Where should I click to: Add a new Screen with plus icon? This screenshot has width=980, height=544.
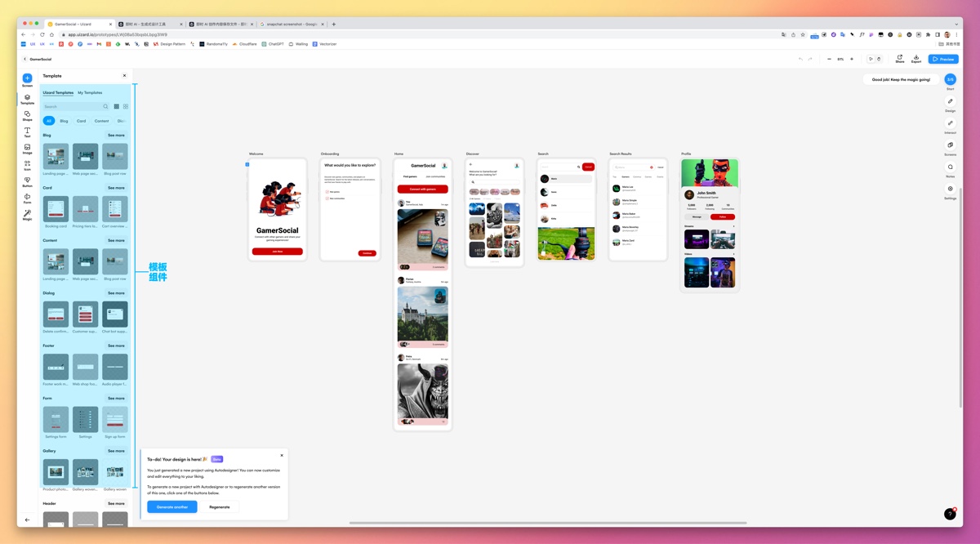pyautogui.click(x=27, y=78)
